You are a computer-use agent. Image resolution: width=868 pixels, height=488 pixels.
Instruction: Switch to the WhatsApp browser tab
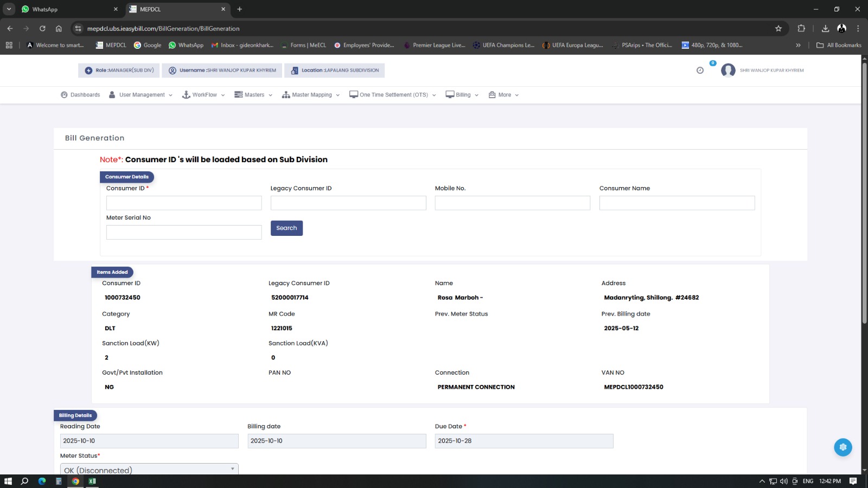[68, 9]
